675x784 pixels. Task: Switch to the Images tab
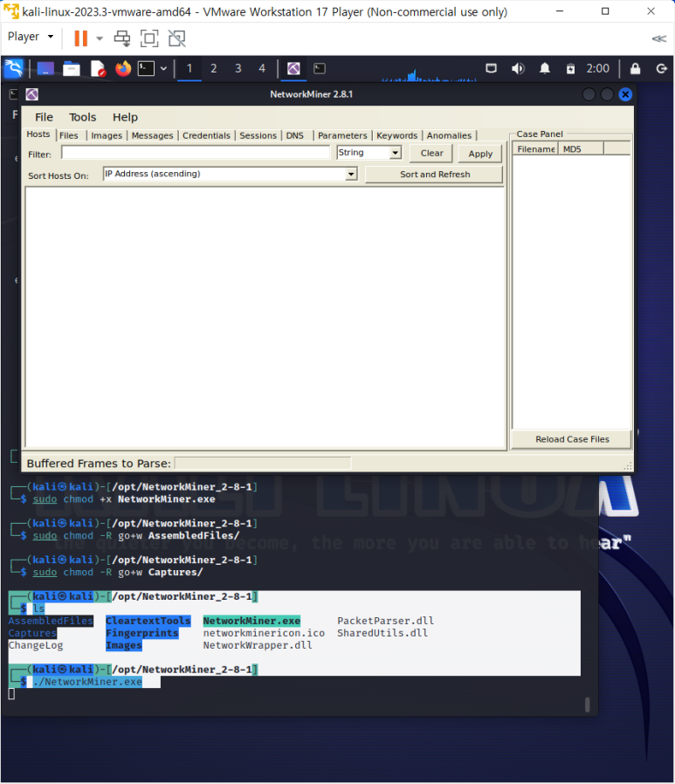coord(107,135)
